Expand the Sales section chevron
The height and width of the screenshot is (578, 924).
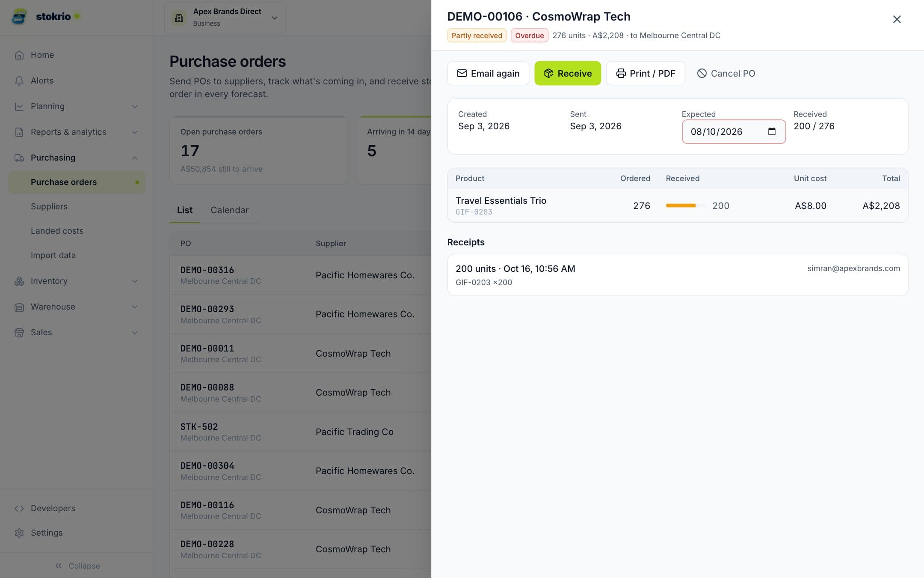pyautogui.click(x=135, y=333)
